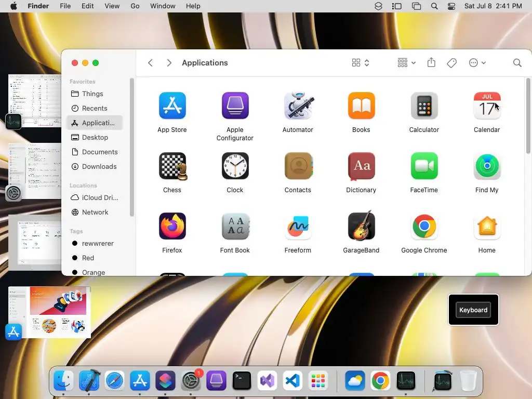This screenshot has height=399, width=532.
Task: Select Desktop in the sidebar
Action: pos(95,137)
